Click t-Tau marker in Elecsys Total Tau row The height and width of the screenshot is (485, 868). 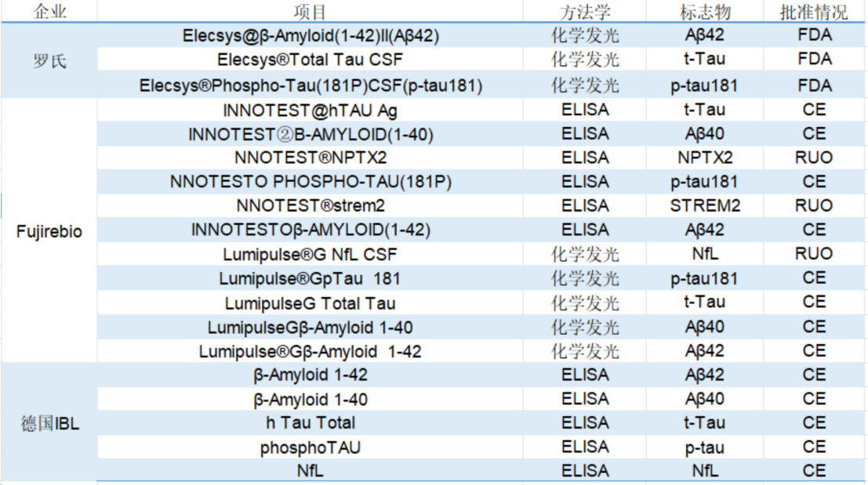pyautogui.click(x=705, y=60)
